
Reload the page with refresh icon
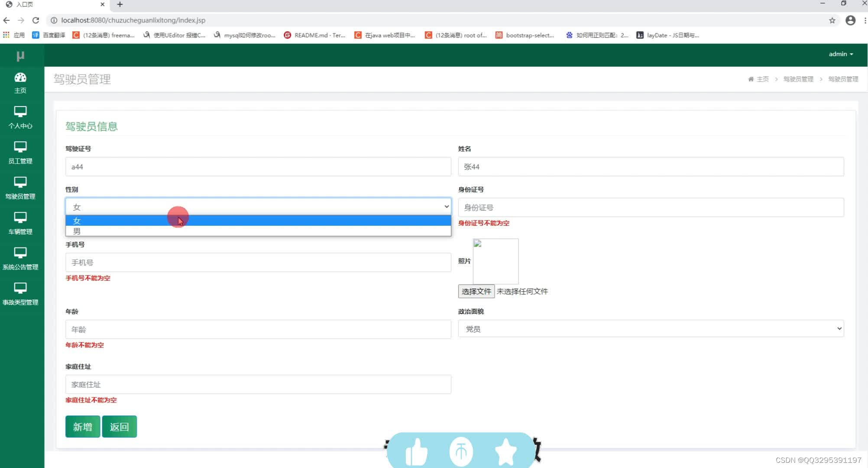36,20
